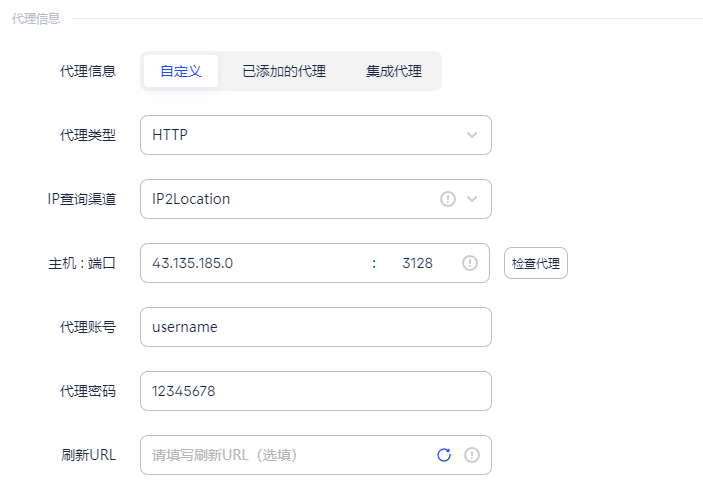The height and width of the screenshot is (497, 703).
Task: Click the port field showing 3128
Action: click(417, 263)
